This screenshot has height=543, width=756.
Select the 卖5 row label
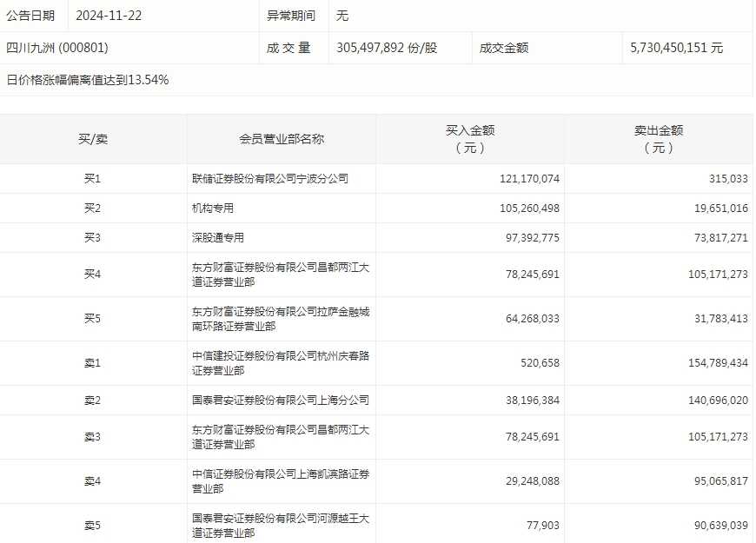click(x=93, y=526)
